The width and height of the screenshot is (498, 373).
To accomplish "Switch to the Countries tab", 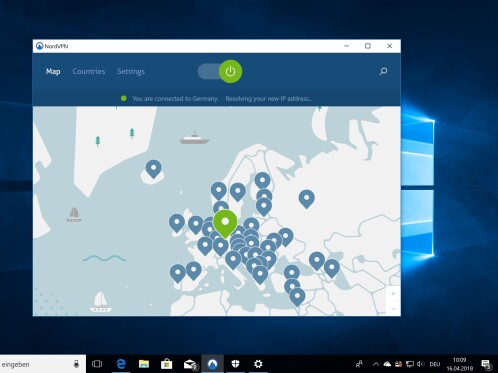I will pos(89,71).
